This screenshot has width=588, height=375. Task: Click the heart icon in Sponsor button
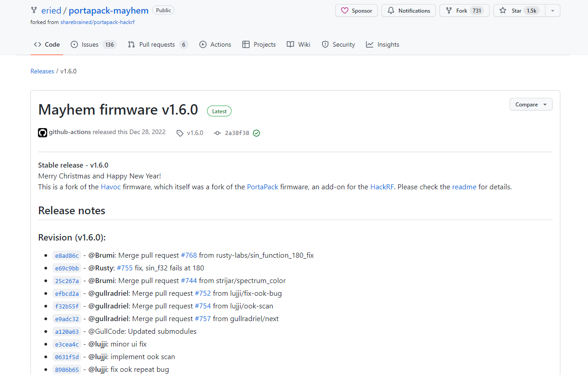[x=345, y=10]
